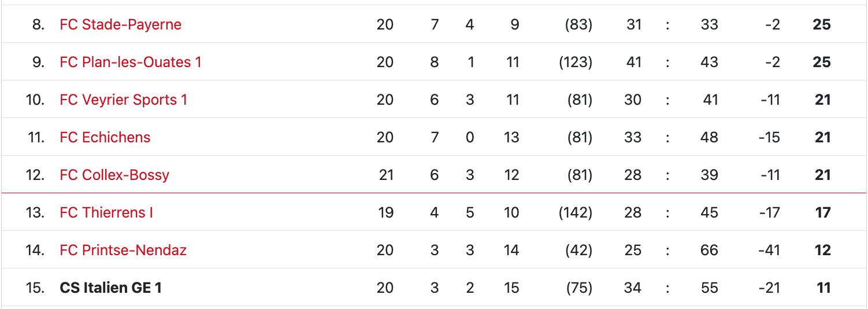868x309 pixels.
Task: Click the bold CS Italien GE 1 name
Action: [x=110, y=288]
